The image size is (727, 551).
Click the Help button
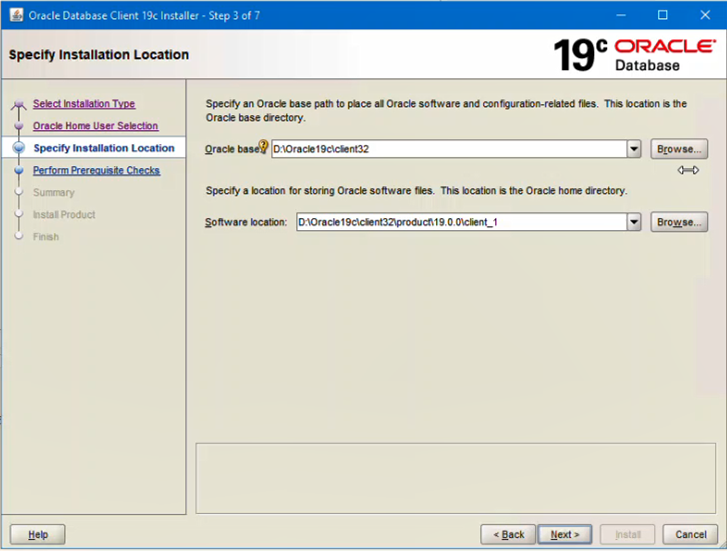tap(38, 534)
